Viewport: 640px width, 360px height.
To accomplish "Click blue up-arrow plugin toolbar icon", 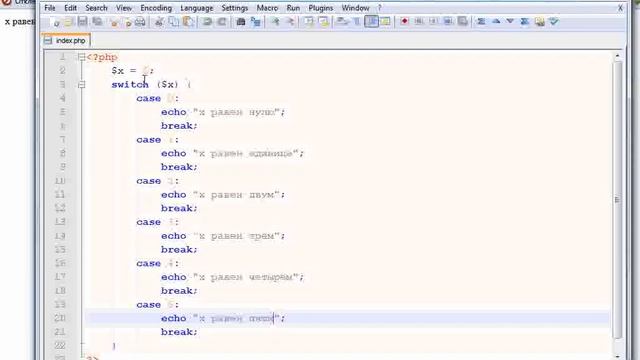I will coord(496,22).
